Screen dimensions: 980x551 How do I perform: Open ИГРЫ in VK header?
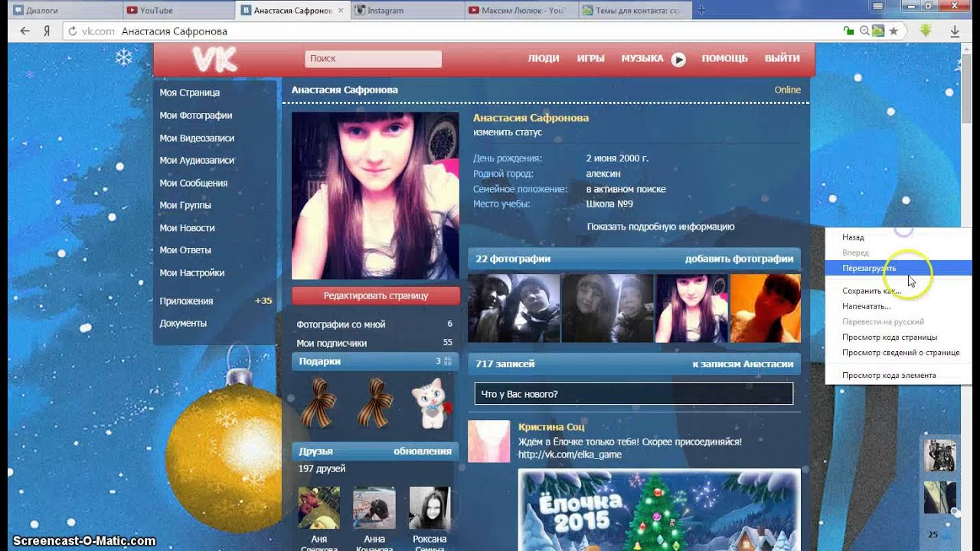[590, 58]
